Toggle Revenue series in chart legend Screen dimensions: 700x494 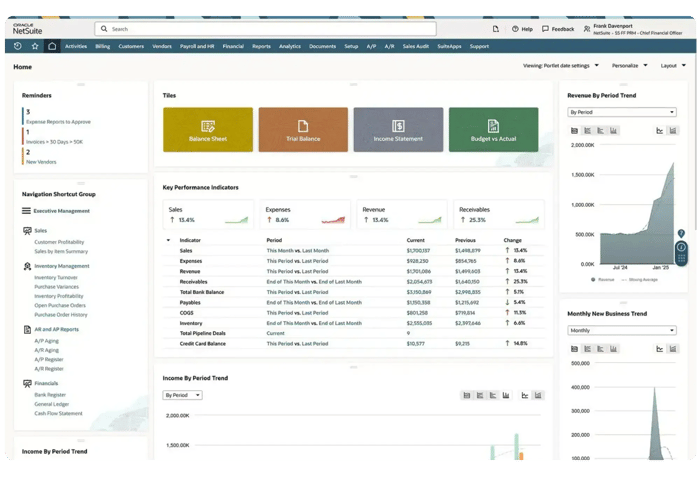click(x=602, y=279)
